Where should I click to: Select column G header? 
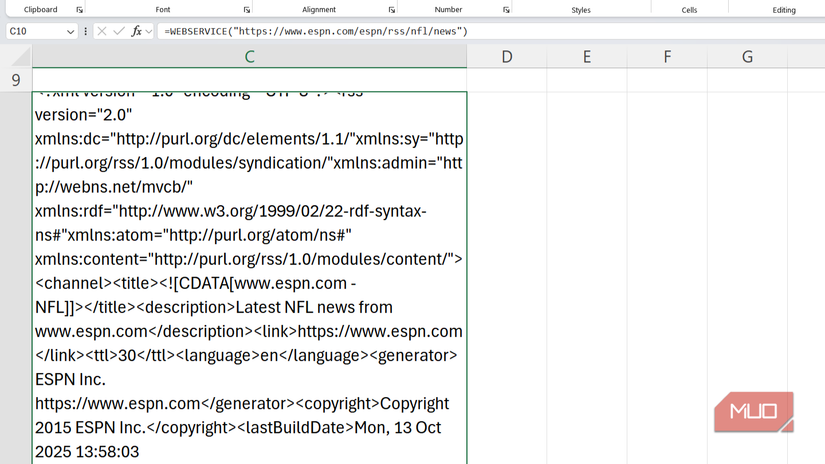747,56
